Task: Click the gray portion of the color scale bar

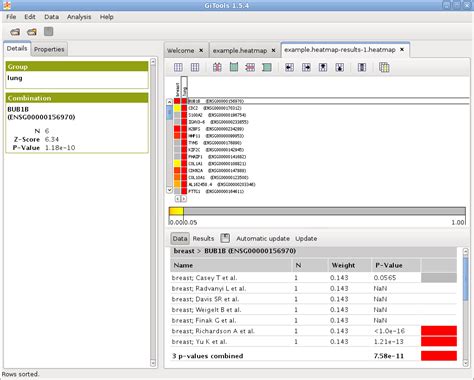Action: point(324,211)
